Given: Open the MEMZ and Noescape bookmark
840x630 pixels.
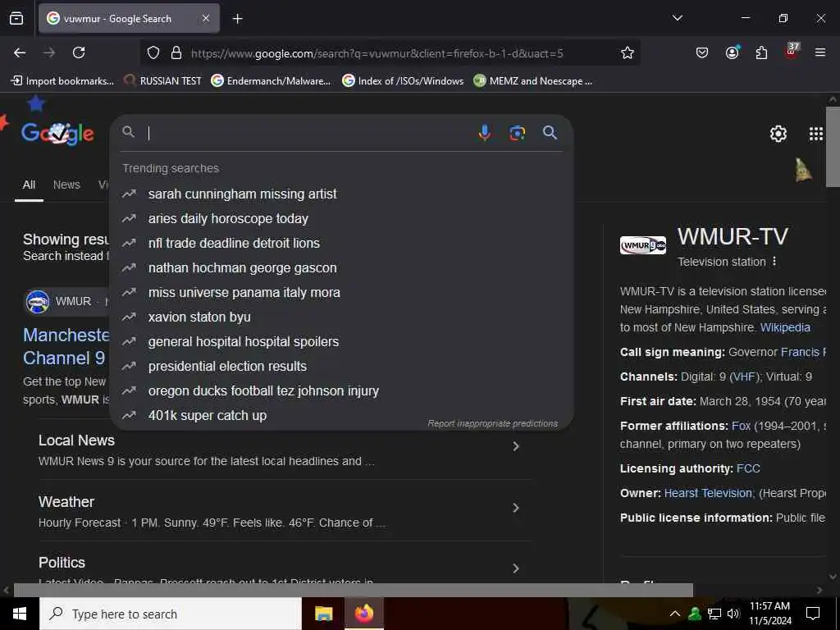Looking at the screenshot, I should [533, 81].
